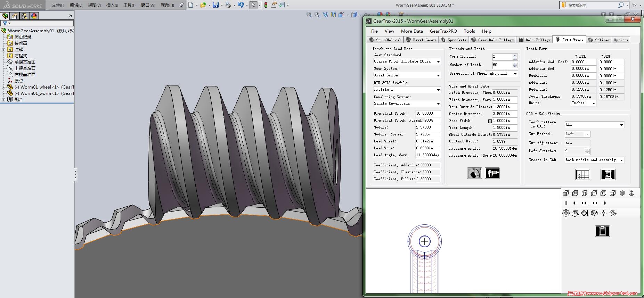Open the data sheet table icon
This screenshot has height=298, width=644.
pos(582,174)
